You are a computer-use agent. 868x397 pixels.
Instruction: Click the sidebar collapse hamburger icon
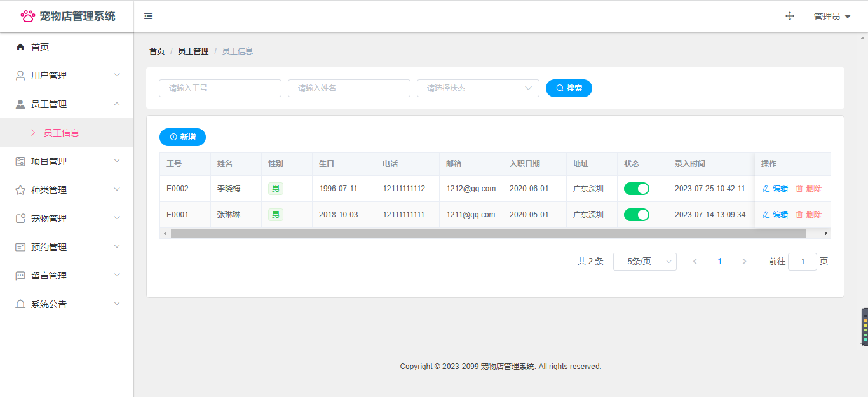(148, 17)
